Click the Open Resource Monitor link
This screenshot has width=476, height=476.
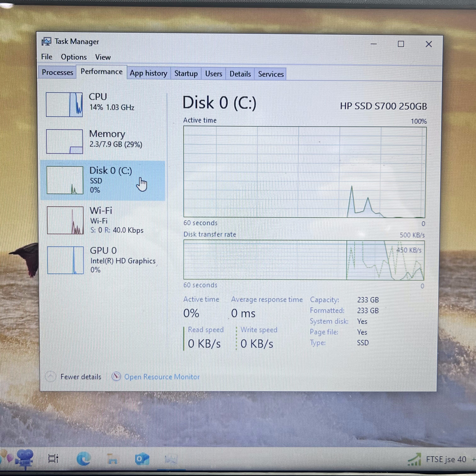pyautogui.click(x=162, y=377)
